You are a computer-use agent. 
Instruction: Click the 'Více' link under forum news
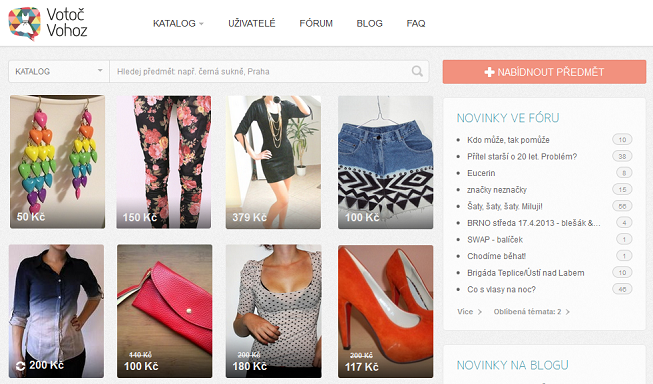(x=469, y=312)
